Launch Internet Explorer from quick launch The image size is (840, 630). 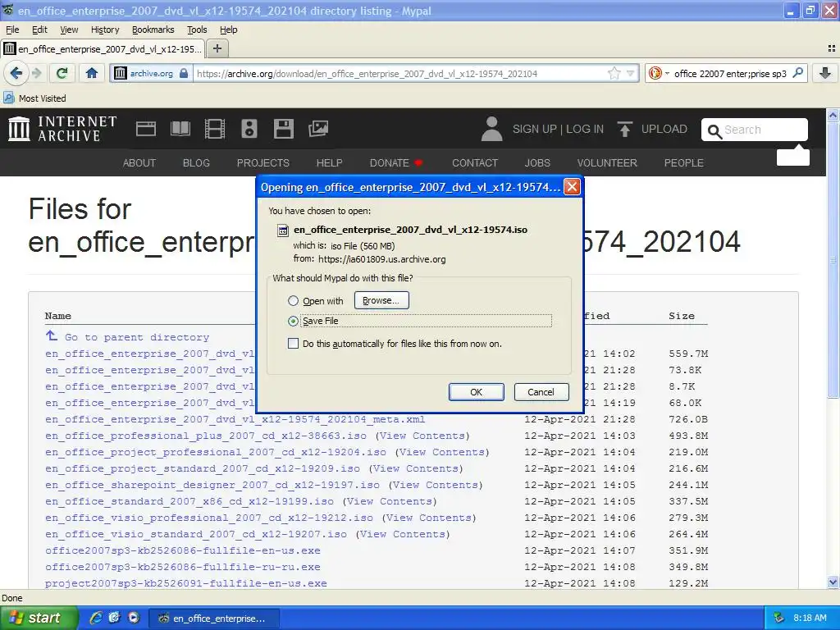point(95,618)
